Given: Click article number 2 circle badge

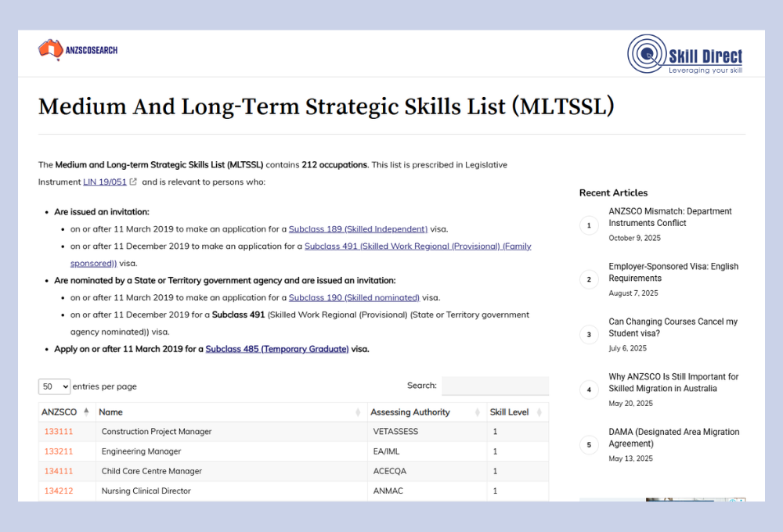Looking at the screenshot, I should (590, 279).
